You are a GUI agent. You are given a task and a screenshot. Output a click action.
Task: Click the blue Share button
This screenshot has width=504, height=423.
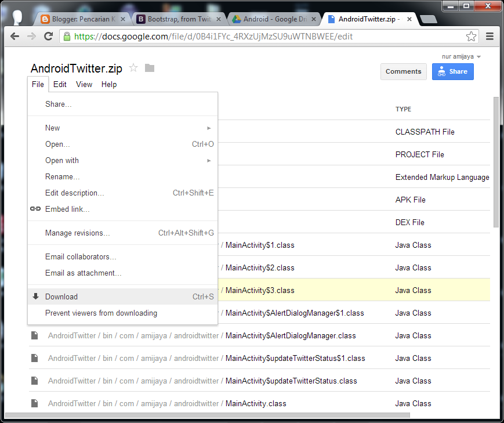click(452, 71)
